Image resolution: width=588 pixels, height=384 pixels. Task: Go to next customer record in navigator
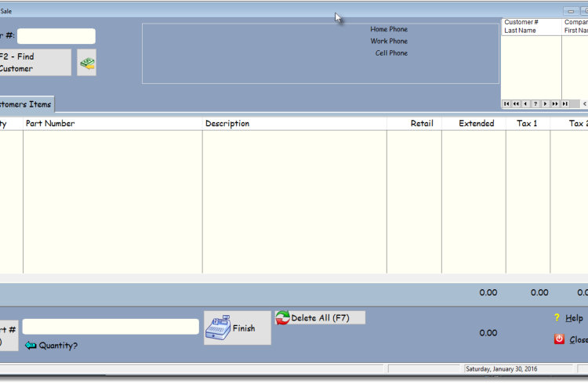pyautogui.click(x=546, y=103)
